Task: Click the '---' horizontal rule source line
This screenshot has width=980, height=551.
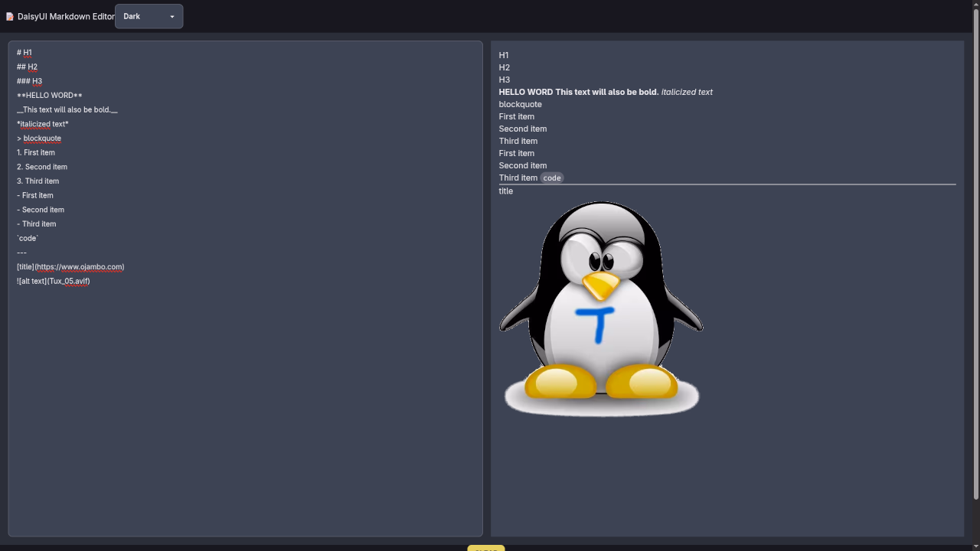Action: (x=21, y=253)
